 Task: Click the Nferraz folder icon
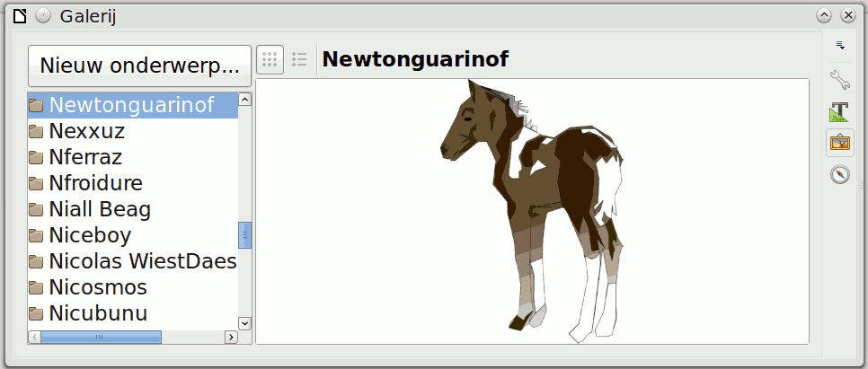36,158
